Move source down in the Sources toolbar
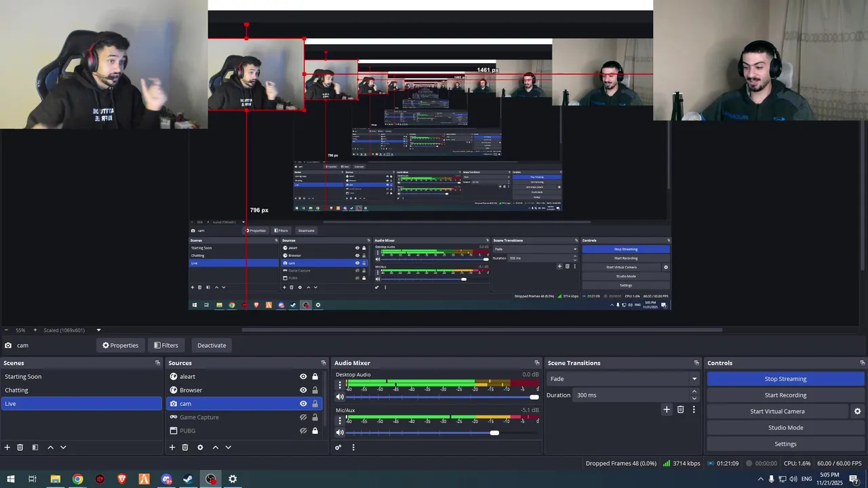The height and width of the screenshot is (488, 868). pyautogui.click(x=228, y=447)
